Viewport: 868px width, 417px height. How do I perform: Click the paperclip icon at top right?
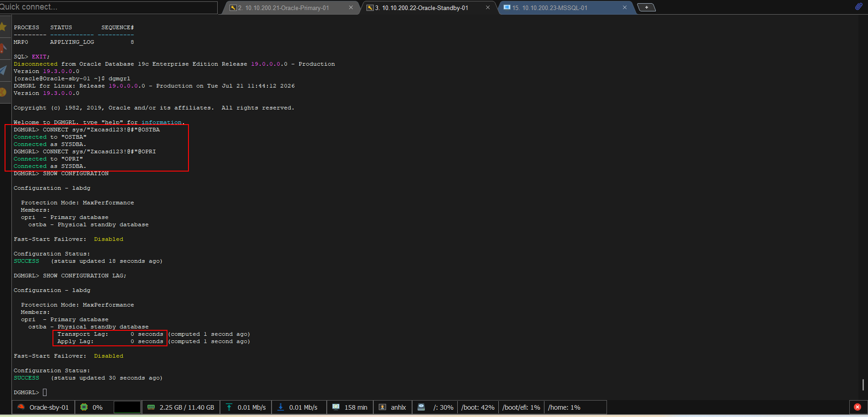858,6
